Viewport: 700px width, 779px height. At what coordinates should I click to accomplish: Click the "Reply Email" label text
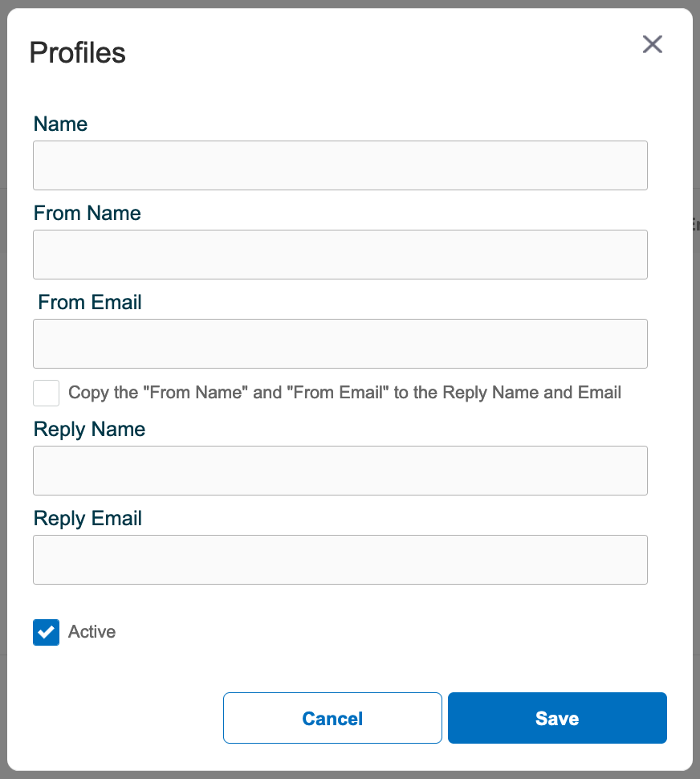click(x=87, y=519)
